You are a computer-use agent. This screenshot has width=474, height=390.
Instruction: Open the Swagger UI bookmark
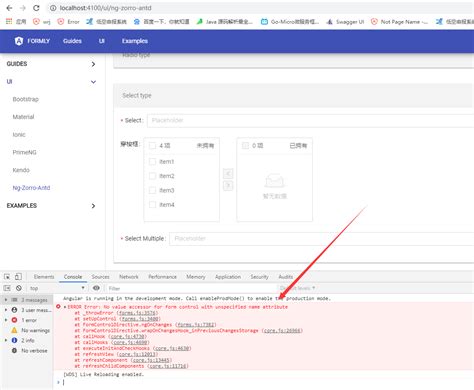[345, 22]
